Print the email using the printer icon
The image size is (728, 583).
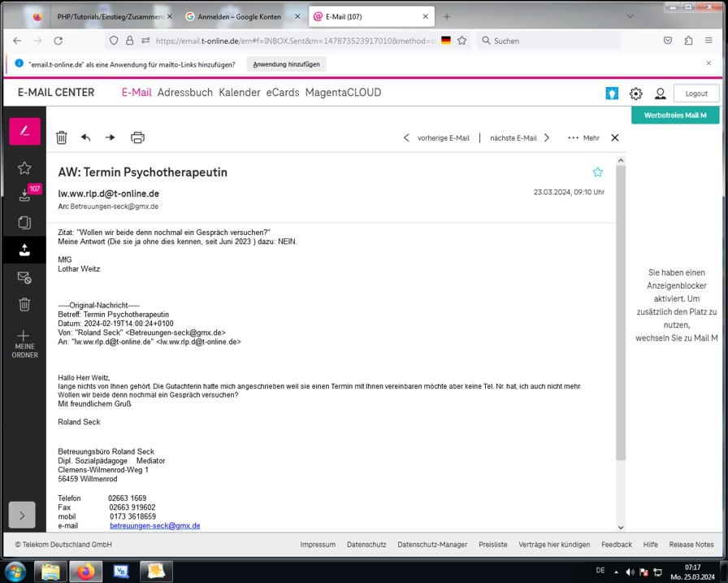click(137, 137)
